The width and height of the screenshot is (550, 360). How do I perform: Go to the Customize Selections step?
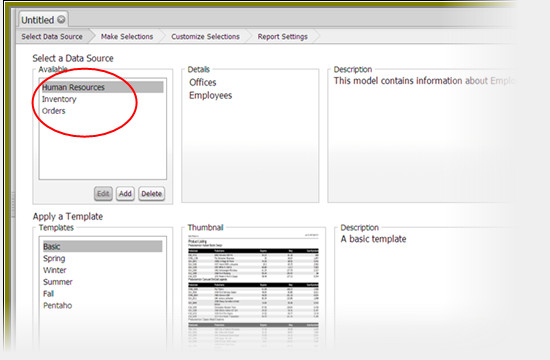click(206, 36)
